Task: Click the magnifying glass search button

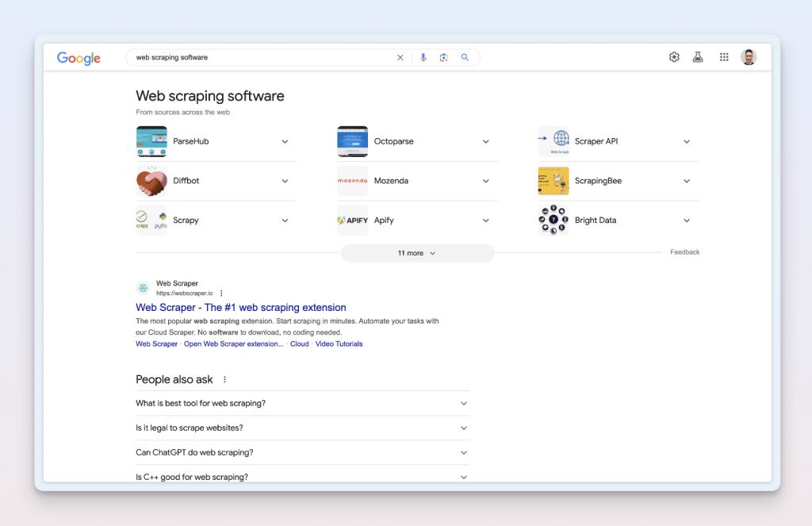Action: pos(465,58)
